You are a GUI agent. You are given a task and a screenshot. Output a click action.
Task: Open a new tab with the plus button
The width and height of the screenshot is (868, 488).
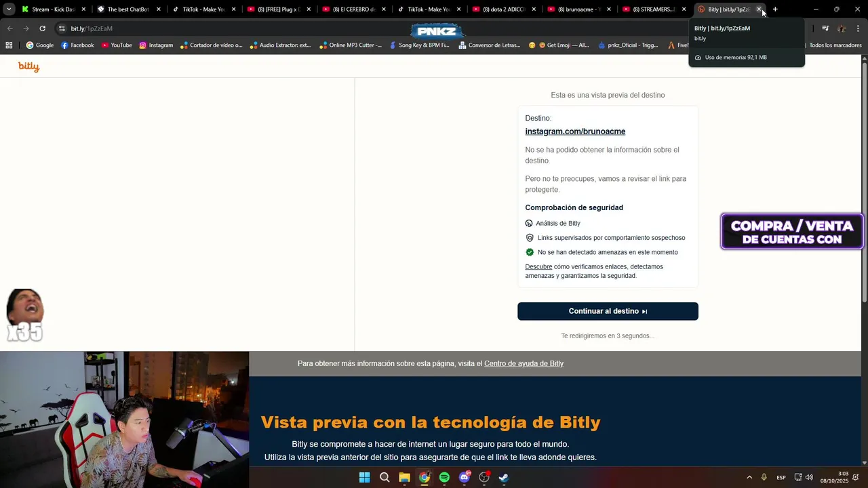[775, 9]
